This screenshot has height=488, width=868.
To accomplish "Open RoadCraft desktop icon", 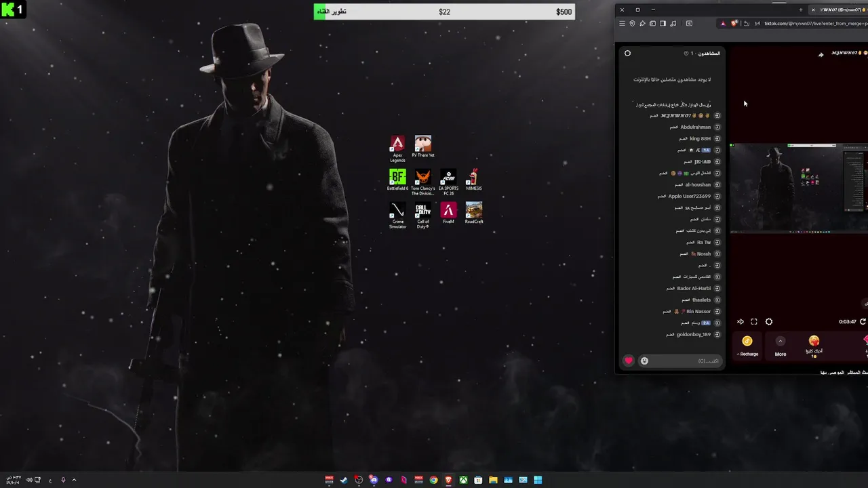I will click(x=474, y=213).
